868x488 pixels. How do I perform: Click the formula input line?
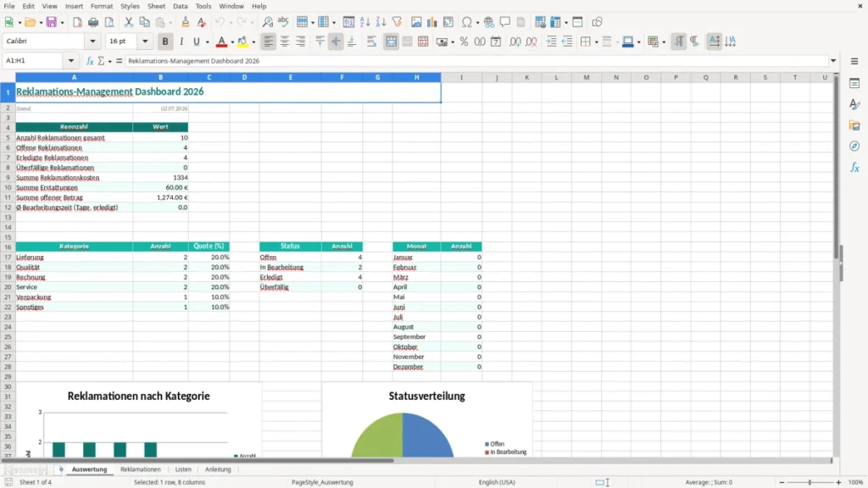pyautogui.click(x=476, y=61)
